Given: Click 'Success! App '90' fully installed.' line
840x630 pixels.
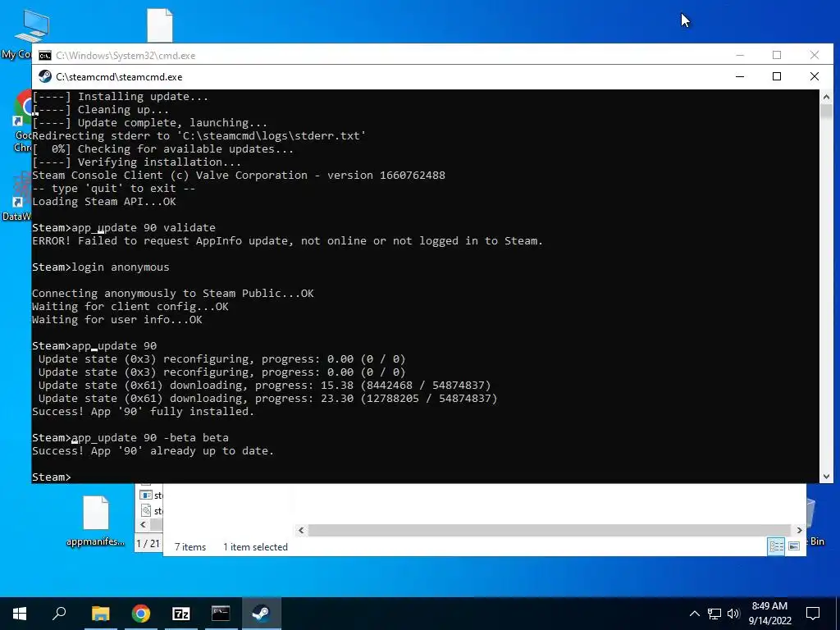Looking at the screenshot, I should click(x=143, y=412).
